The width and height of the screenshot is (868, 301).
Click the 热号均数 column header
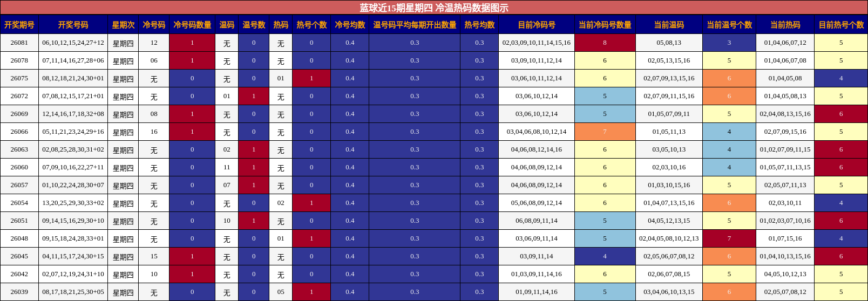click(x=479, y=25)
